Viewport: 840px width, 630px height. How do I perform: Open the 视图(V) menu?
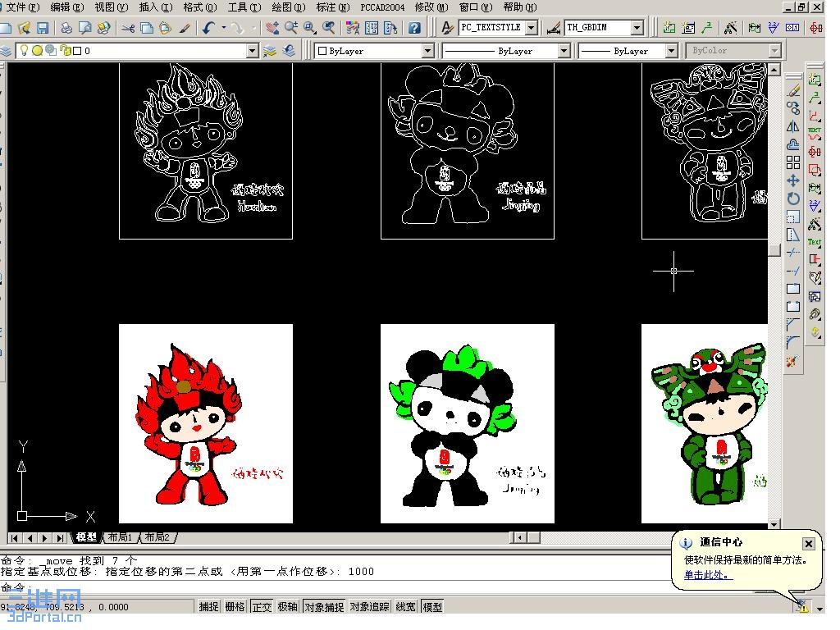(112, 7)
